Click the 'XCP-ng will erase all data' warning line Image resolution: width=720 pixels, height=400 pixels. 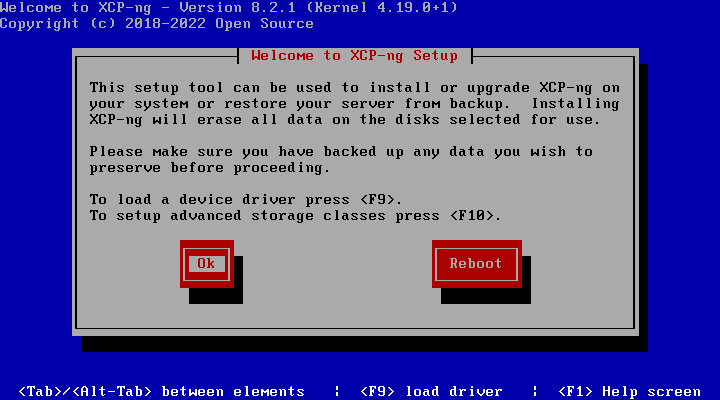[x=344, y=119]
